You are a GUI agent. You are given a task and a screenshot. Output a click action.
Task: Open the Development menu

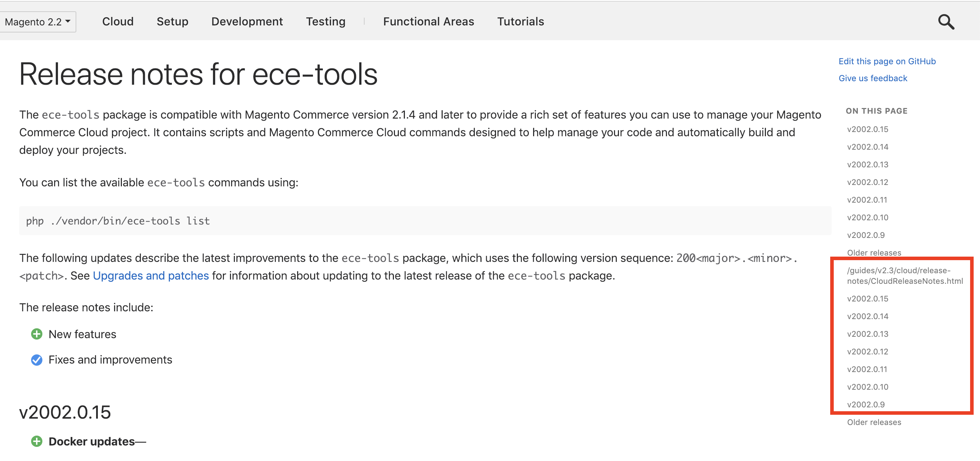247,22
